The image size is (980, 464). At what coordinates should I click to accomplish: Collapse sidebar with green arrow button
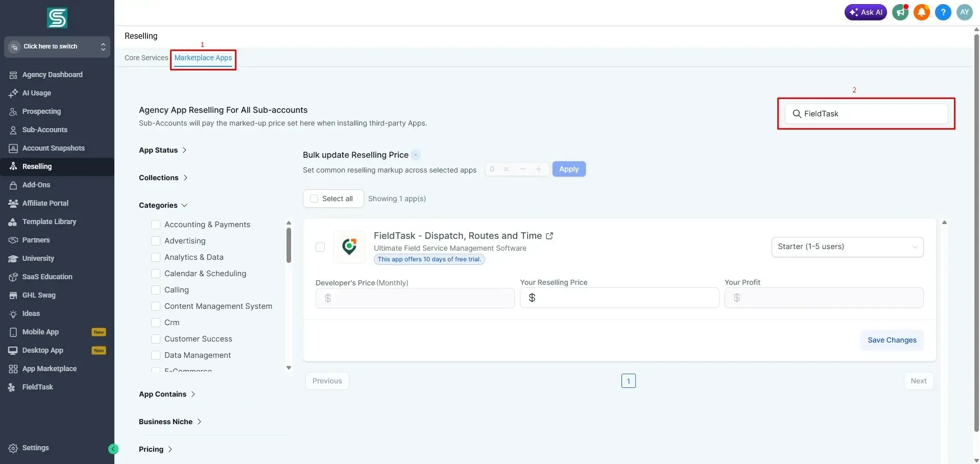pyautogui.click(x=113, y=449)
